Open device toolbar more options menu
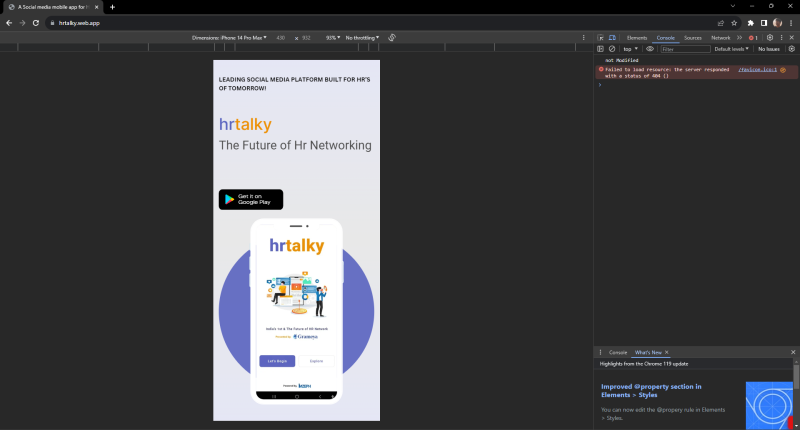The height and width of the screenshot is (430, 800). click(584, 38)
